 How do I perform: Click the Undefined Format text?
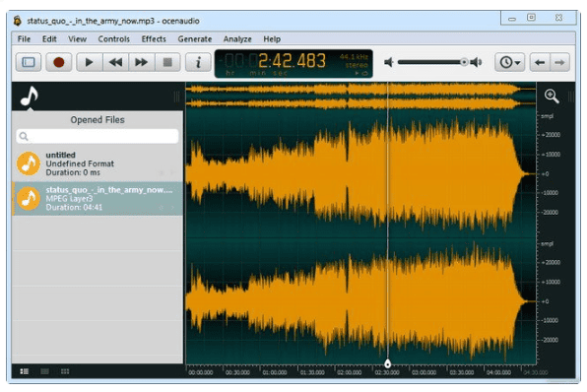(x=80, y=163)
